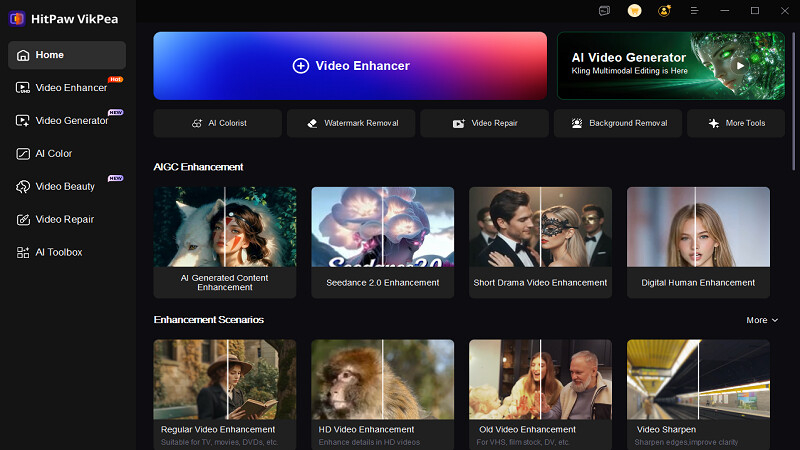
Task: Select Seedance 2.0 Enhancement card
Action: (383, 242)
